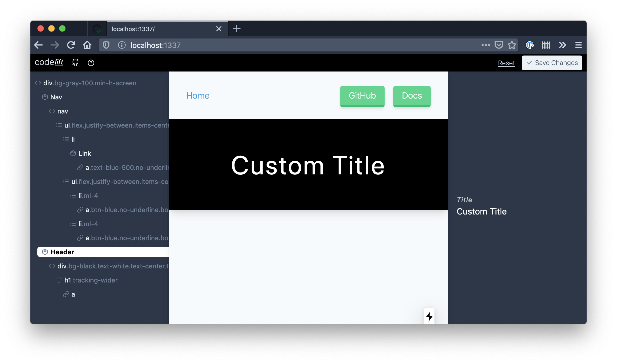Click the green GitHub button in preview
This screenshot has width=617, height=364.
tap(362, 96)
